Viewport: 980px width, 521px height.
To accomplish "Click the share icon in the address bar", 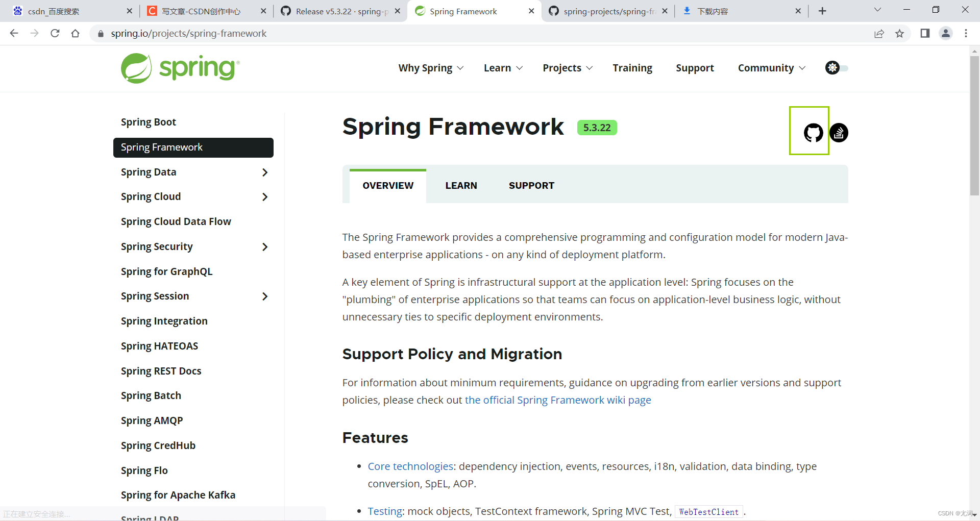I will 879,33.
